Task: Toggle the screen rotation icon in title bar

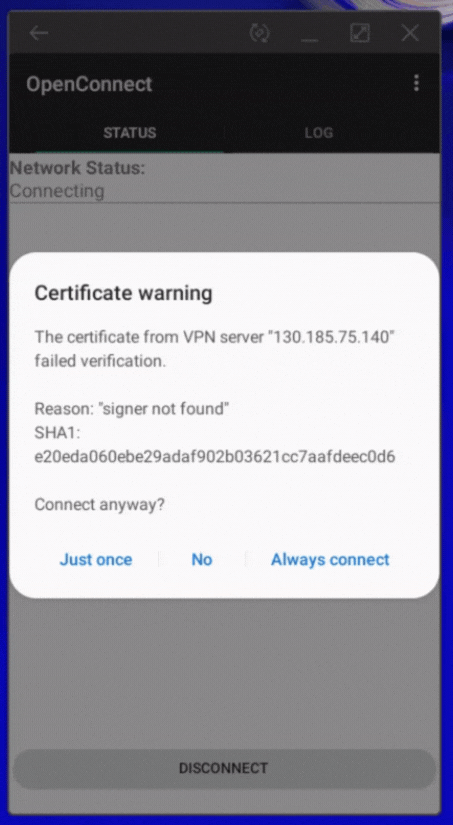Action: pos(259,33)
